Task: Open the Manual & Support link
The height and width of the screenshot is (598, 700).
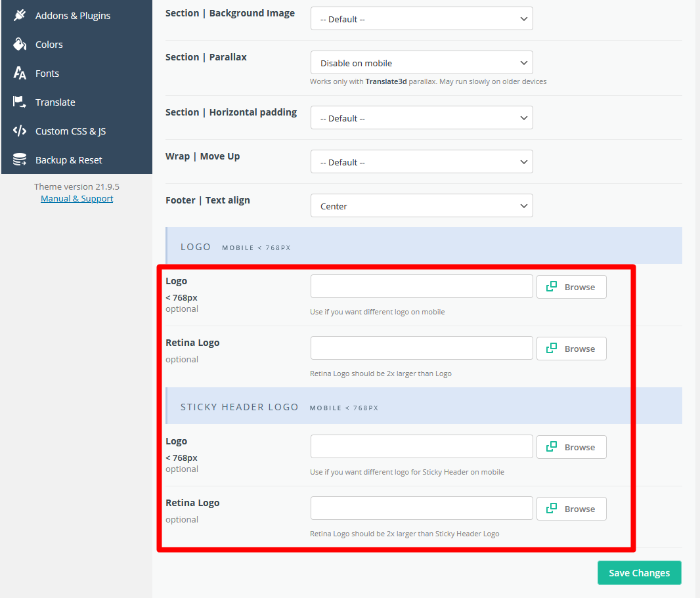Action: click(x=77, y=199)
